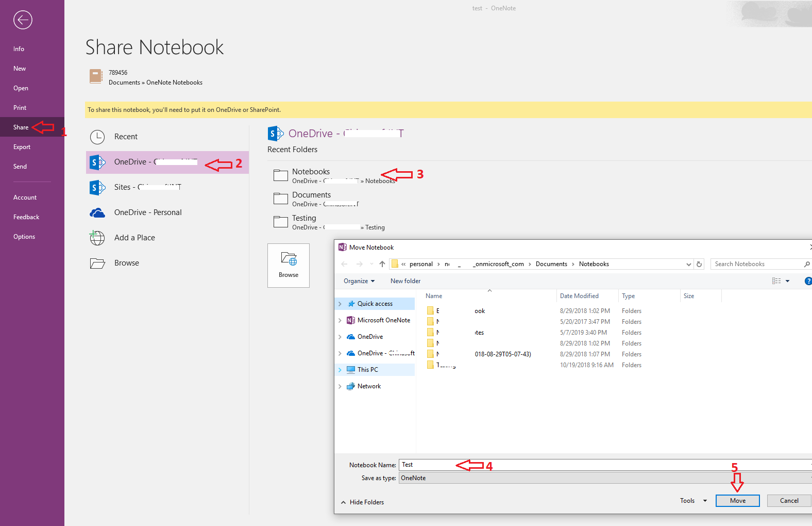Image resolution: width=812 pixels, height=526 pixels.
Task: Sort by the Name column header
Action: click(490, 296)
